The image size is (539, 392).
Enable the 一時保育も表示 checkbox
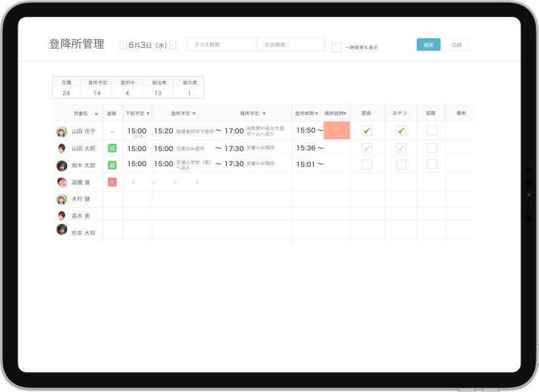[337, 47]
